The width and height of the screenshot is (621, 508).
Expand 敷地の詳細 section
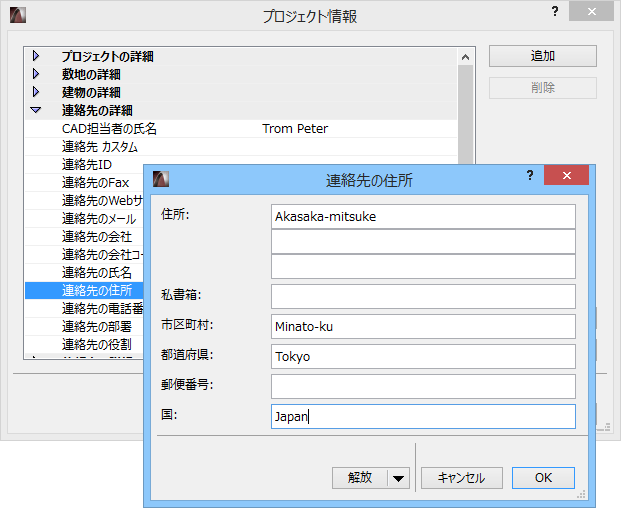[x=36, y=74]
